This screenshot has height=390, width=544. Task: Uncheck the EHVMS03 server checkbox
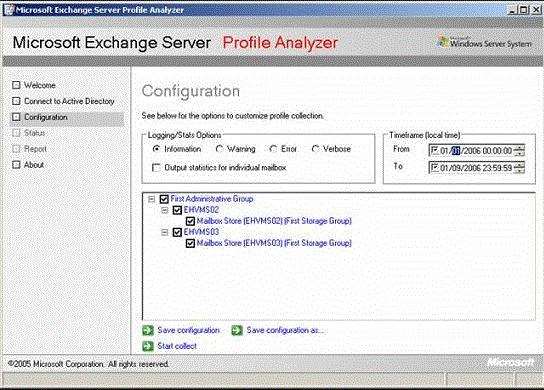[177, 232]
